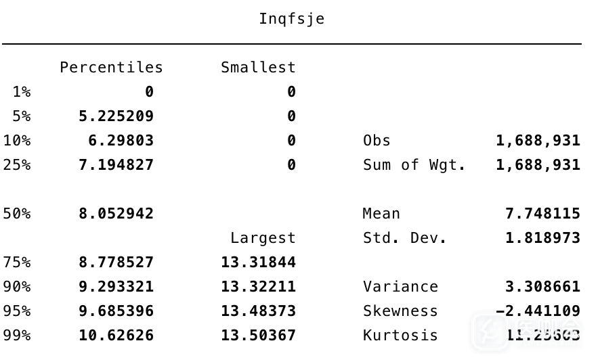This screenshot has width=600, height=364.
Task: Click the Skewness value
Action: (x=538, y=311)
